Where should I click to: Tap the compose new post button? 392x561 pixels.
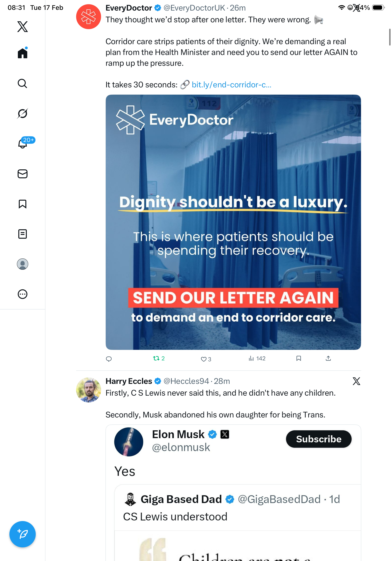tap(23, 534)
